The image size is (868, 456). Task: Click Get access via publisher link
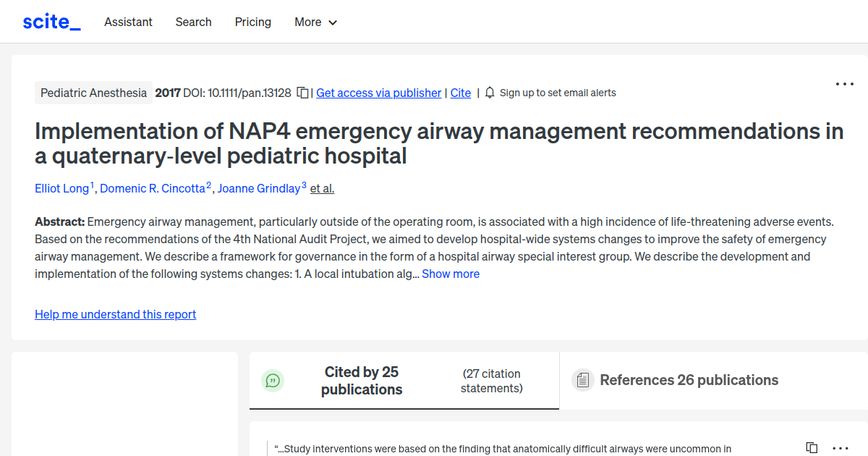(378, 93)
